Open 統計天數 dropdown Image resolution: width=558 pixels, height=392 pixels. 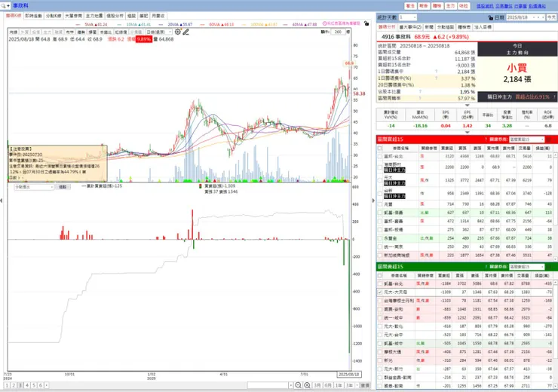[407, 17]
